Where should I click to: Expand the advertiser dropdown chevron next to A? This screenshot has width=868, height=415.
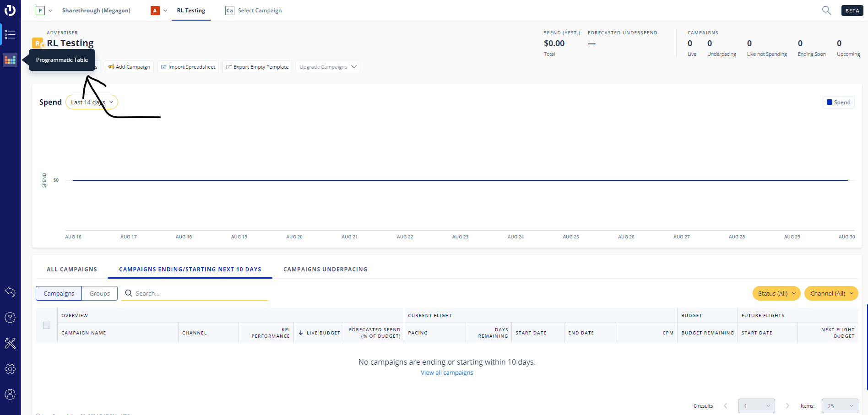click(165, 11)
